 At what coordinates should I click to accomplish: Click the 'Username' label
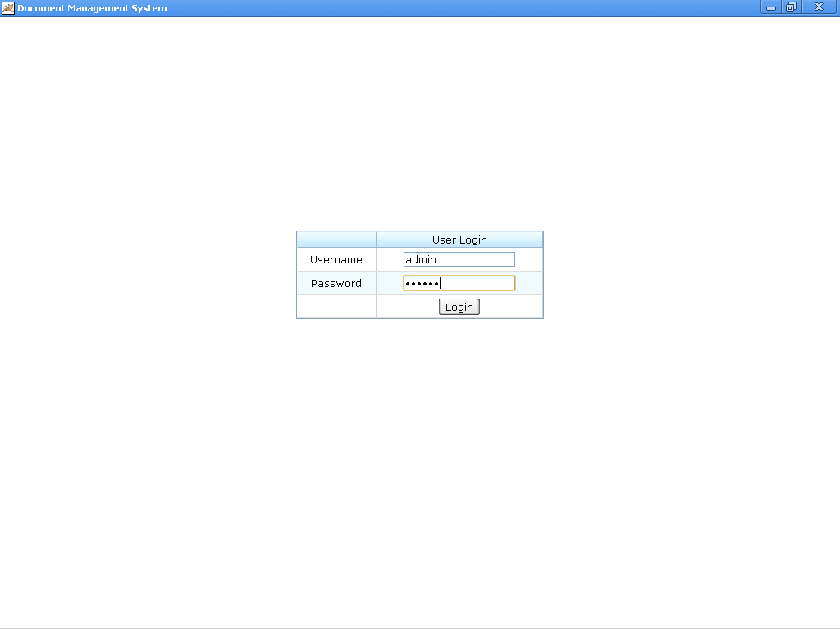pyautogui.click(x=336, y=259)
